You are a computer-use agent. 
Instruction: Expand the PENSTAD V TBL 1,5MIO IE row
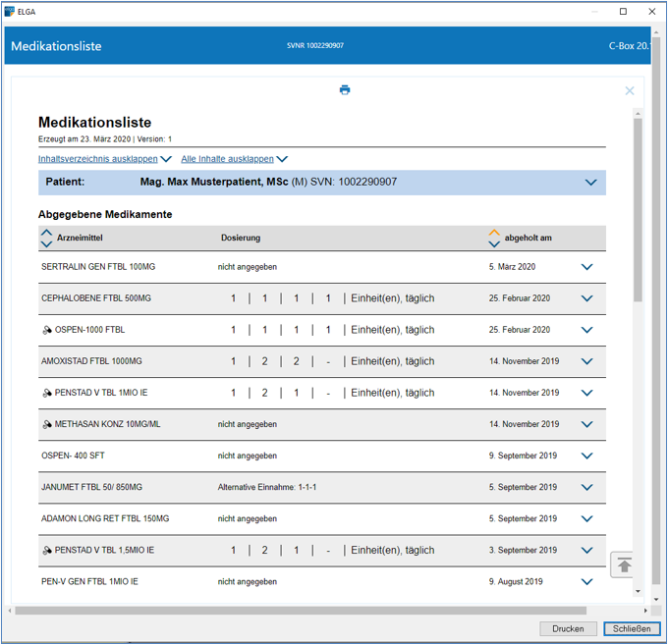(587, 551)
